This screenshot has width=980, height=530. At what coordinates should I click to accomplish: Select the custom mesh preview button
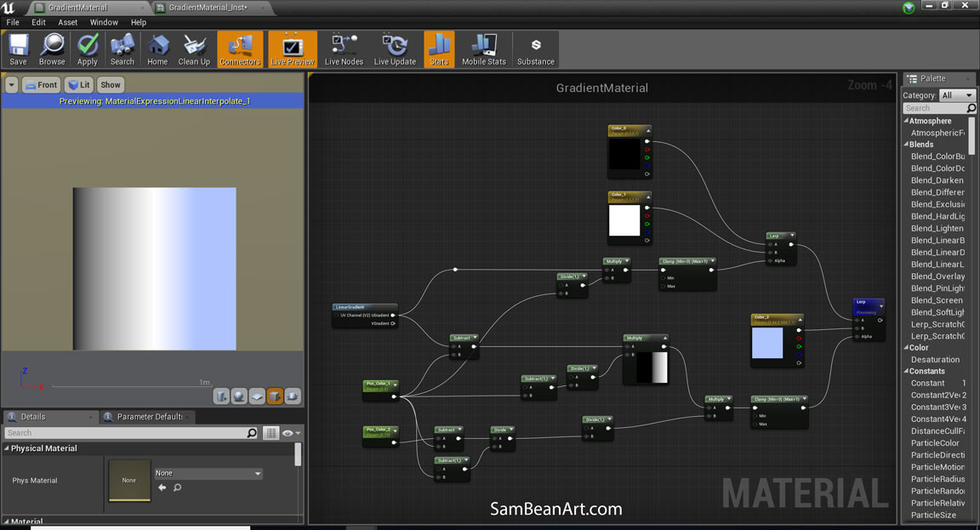coord(293,396)
